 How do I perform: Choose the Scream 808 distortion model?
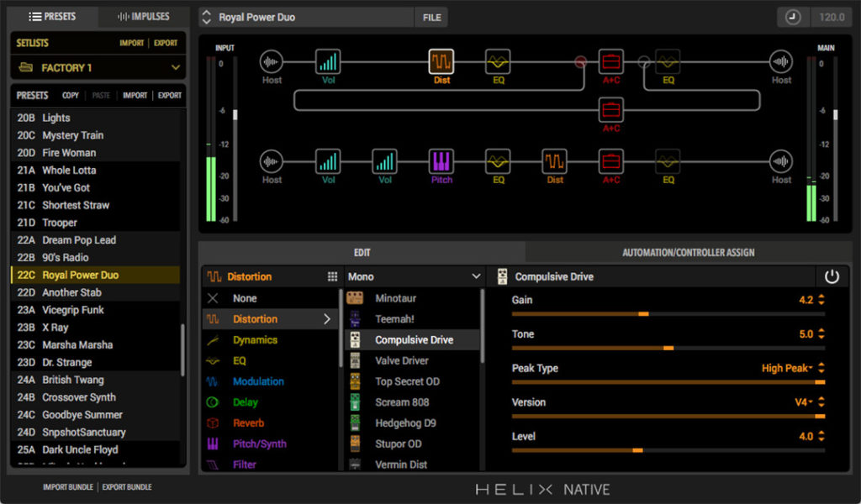402,402
